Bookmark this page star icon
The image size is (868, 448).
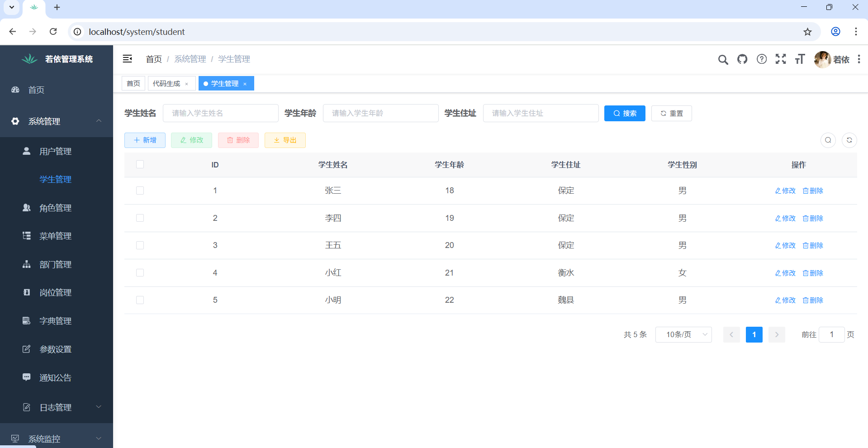[807, 32]
